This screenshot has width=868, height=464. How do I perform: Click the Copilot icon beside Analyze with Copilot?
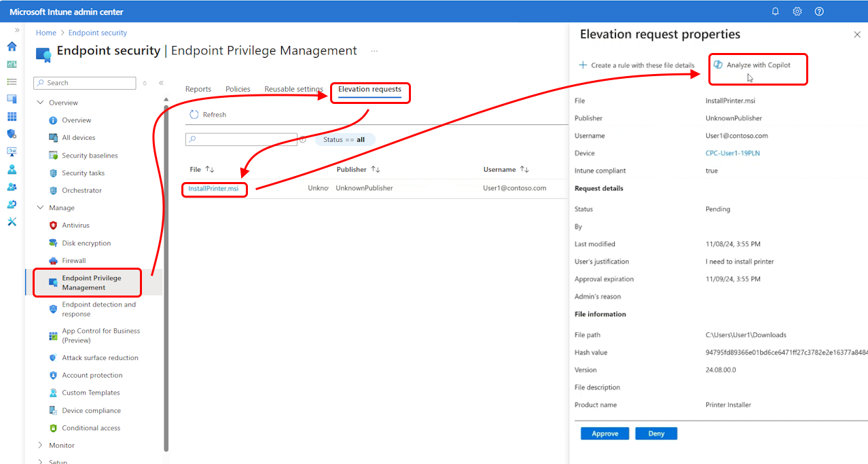pos(718,65)
